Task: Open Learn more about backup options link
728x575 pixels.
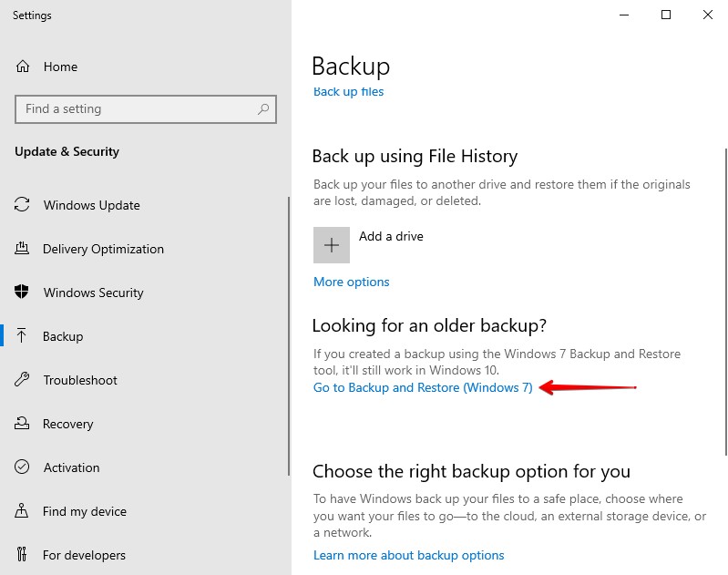Action: (x=408, y=555)
